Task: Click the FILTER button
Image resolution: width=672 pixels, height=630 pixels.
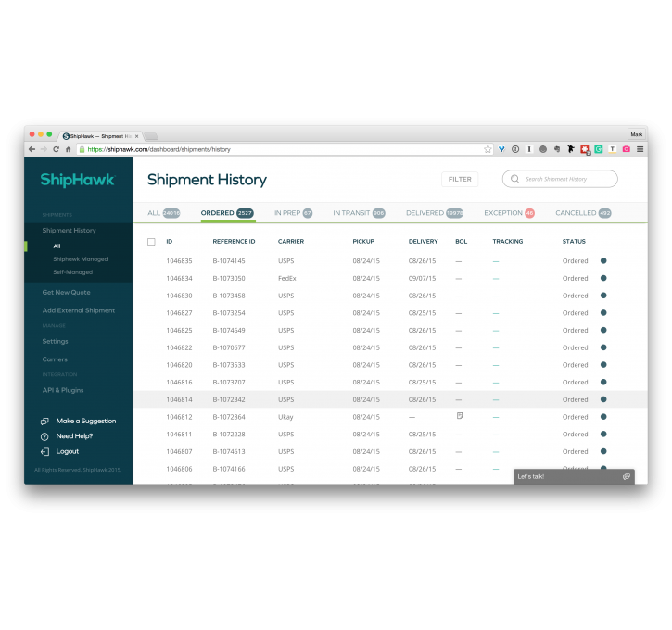Action: (x=460, y=179)
